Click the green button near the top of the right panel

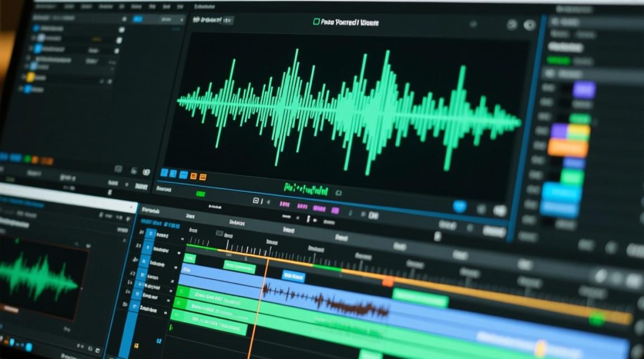(558, 61)
